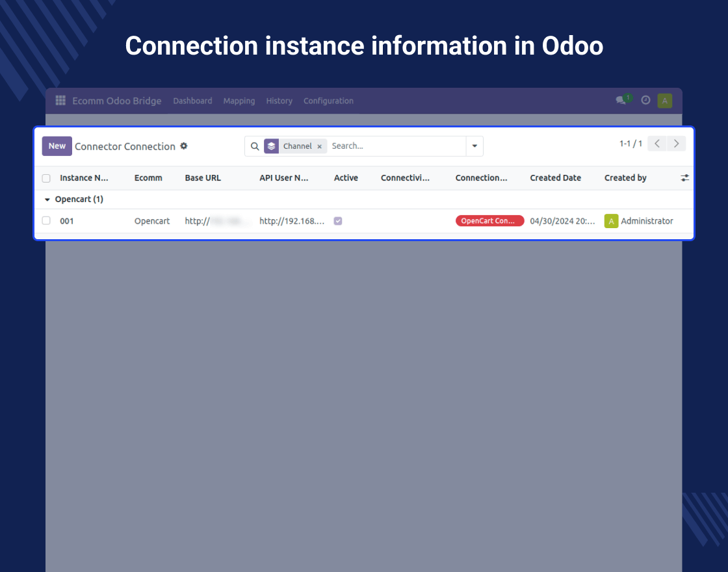
Task: Select the 001 record checkbox
Action: click(46, 220)
